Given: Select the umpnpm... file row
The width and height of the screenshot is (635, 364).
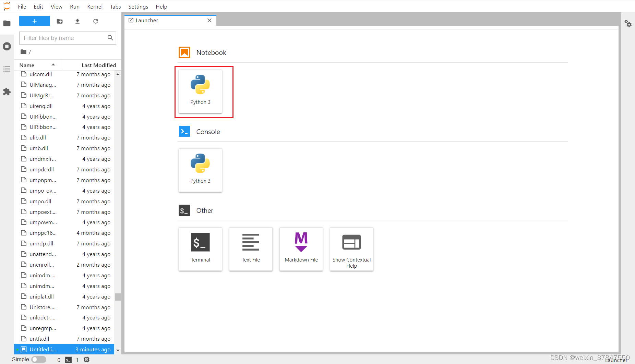Looking at the screenshot, I should 64,180.
